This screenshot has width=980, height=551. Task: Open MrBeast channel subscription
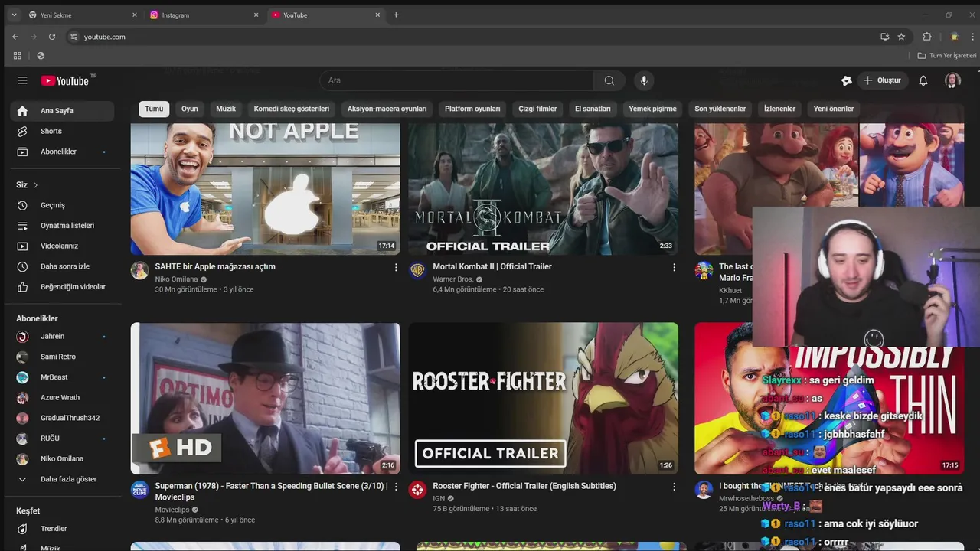tap(61, 377)
